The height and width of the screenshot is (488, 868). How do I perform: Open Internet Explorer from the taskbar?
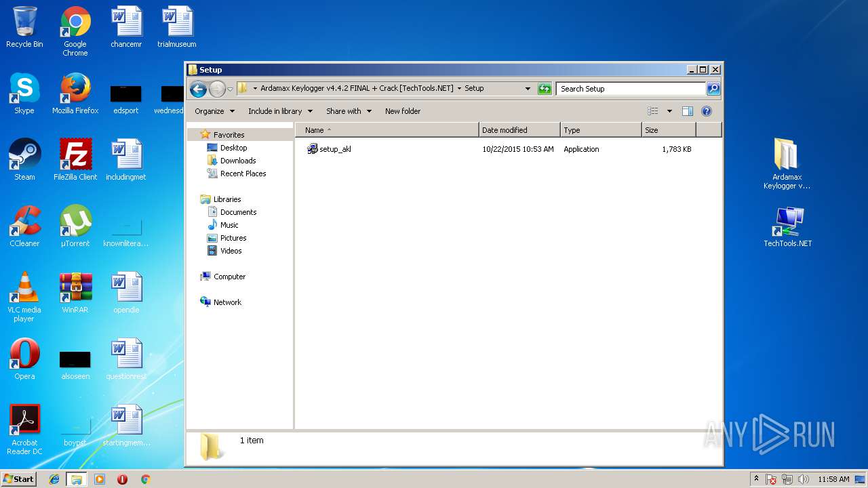[x=54, y=479]
